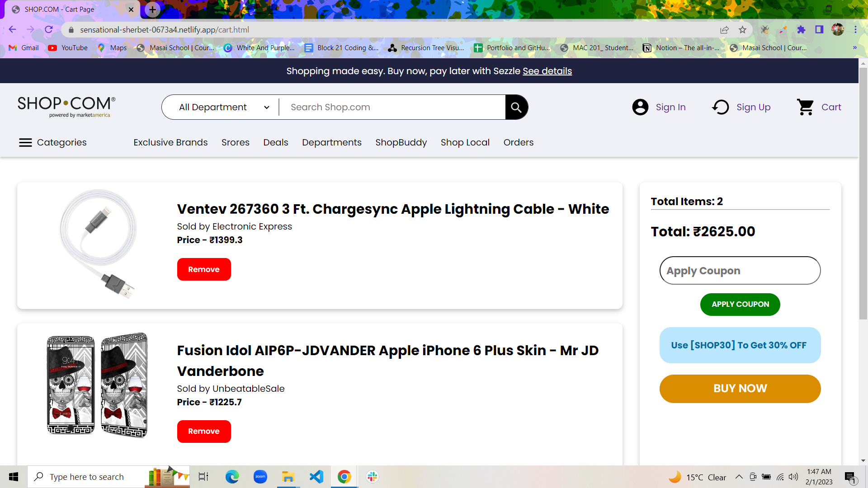This screenshot has height=488, width=868.
Task: Open the shopping cart icon
Action: click(806, 107)
